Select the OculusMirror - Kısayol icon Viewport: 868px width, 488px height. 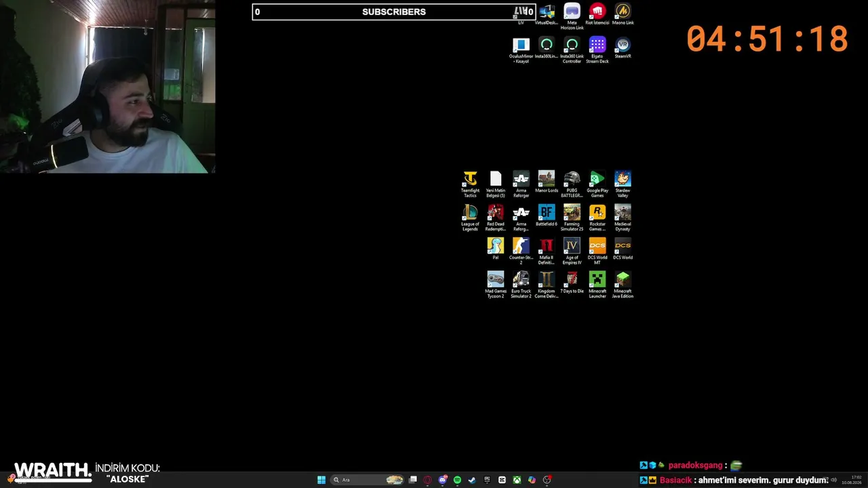tap(521, 50)
